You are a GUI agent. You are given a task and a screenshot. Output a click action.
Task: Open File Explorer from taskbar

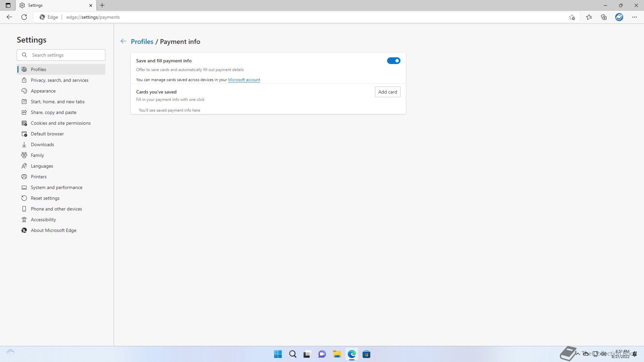337,354
